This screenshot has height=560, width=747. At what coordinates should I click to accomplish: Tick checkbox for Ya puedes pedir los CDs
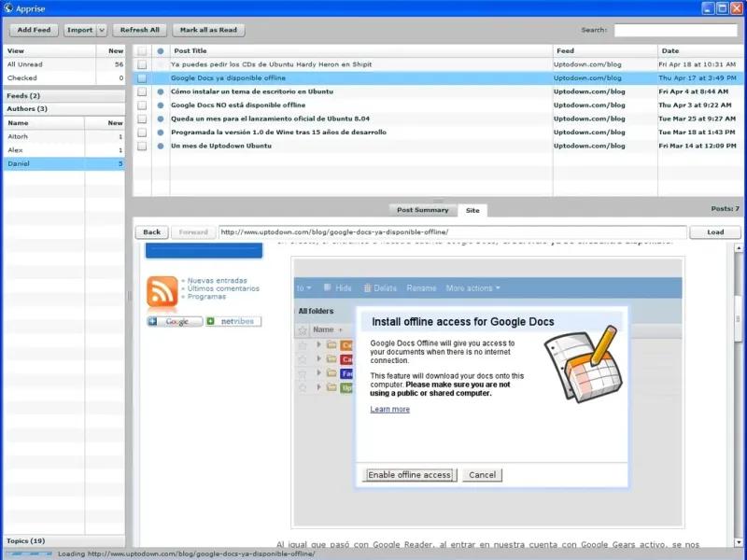coord(142,64)
